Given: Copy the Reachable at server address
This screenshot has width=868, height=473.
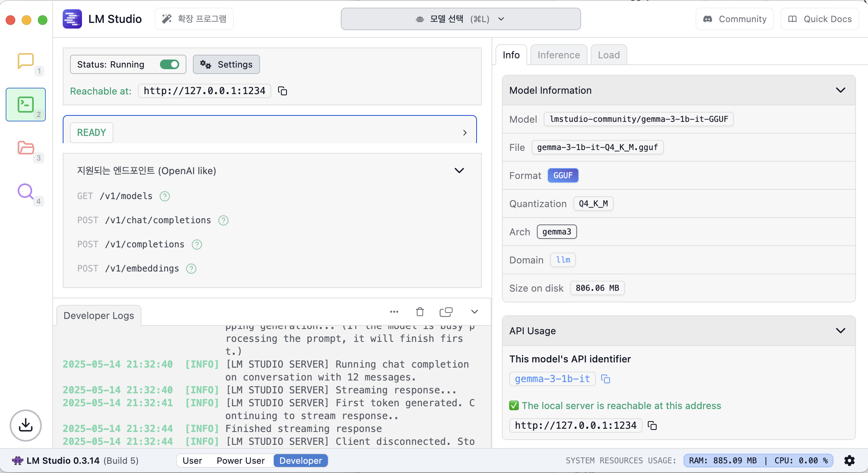Looking at the screenshot, I should coord(283,91).
